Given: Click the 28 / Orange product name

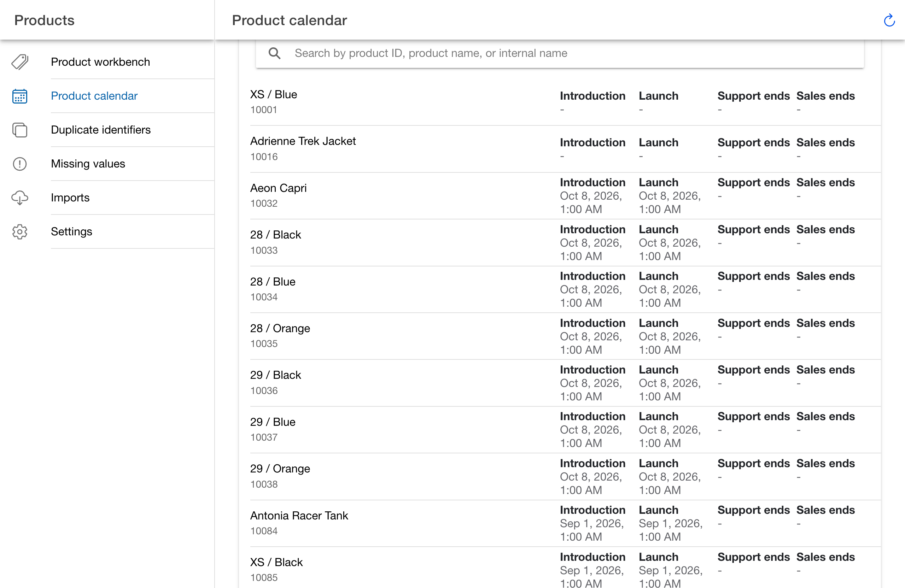Looking at the screenshot, I should click(x=280, y=328).
